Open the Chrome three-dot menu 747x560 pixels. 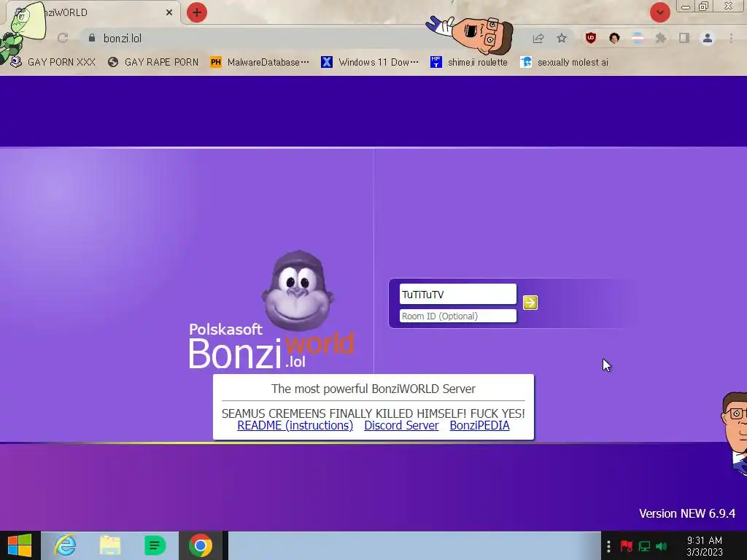click(x=731, y=38)
